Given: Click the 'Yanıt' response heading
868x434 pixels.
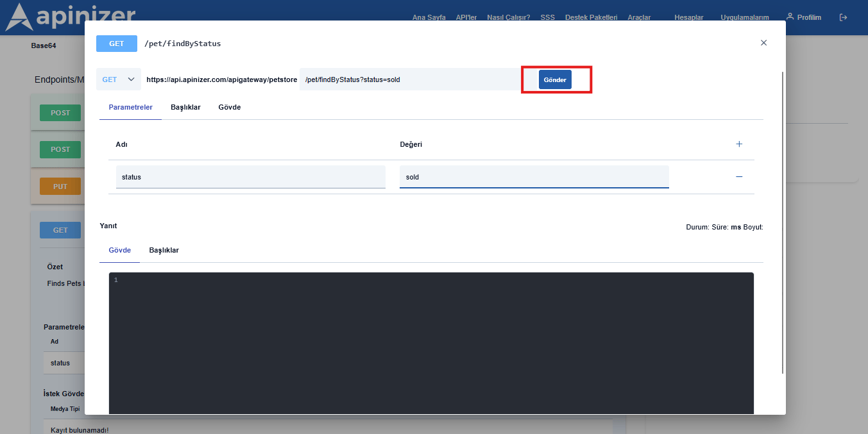Looking at the screenshot, I should pyautogui.click(x=108, y=226).
